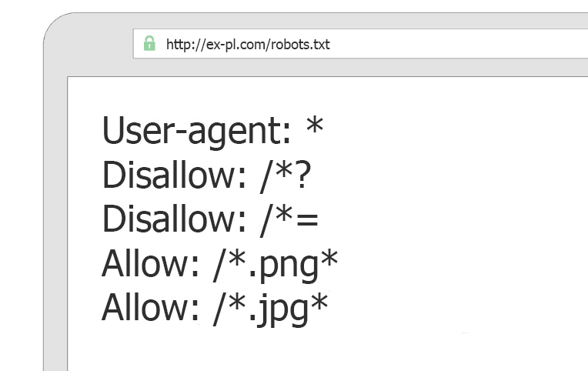Click the trailing asterisk after .png
The width and height of the screenshot is (588, 371).
[x=329, y=258]
